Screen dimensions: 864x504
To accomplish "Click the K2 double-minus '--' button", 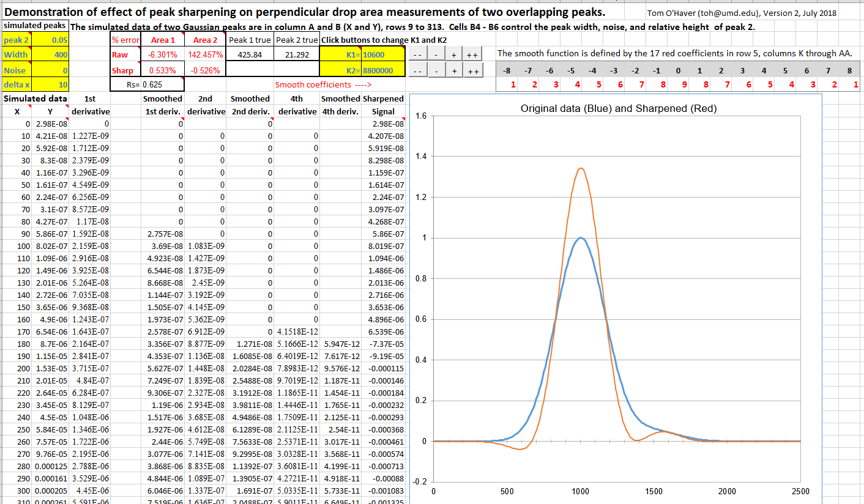I will [417, 71].
